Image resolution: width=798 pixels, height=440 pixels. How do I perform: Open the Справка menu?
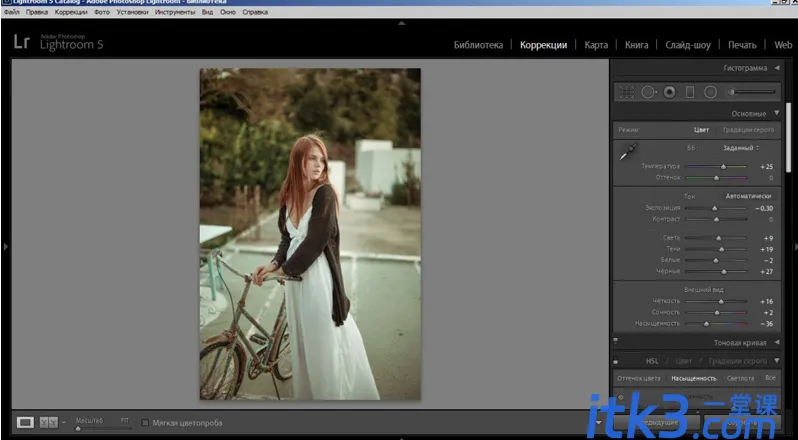click(x=255, y=12)
